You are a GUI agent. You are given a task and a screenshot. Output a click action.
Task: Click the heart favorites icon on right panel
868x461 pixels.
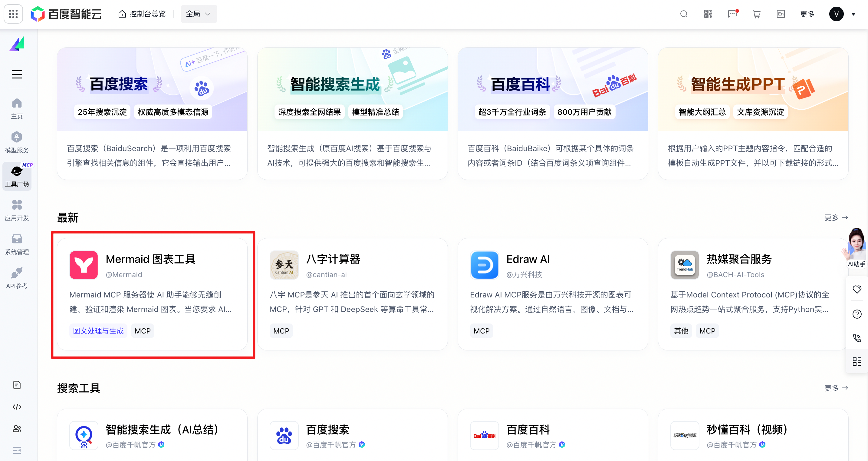856,289
